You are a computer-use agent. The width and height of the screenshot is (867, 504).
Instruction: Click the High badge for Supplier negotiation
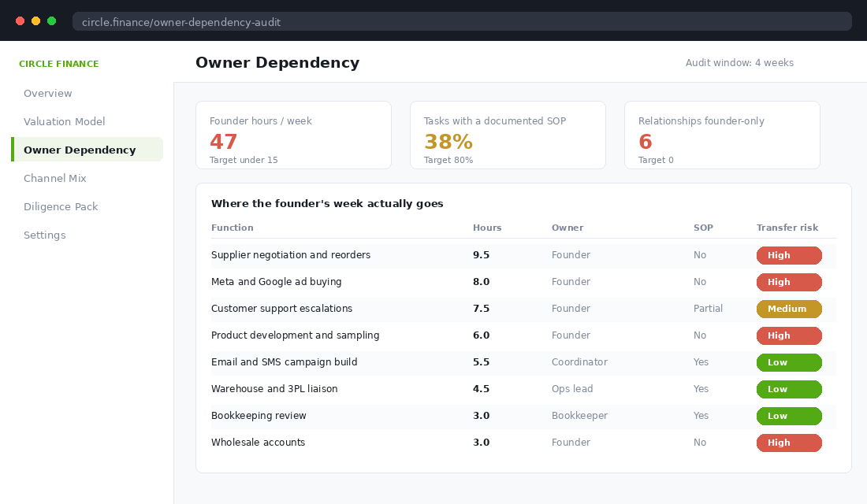pyautogui.click(x=789, y=255)
